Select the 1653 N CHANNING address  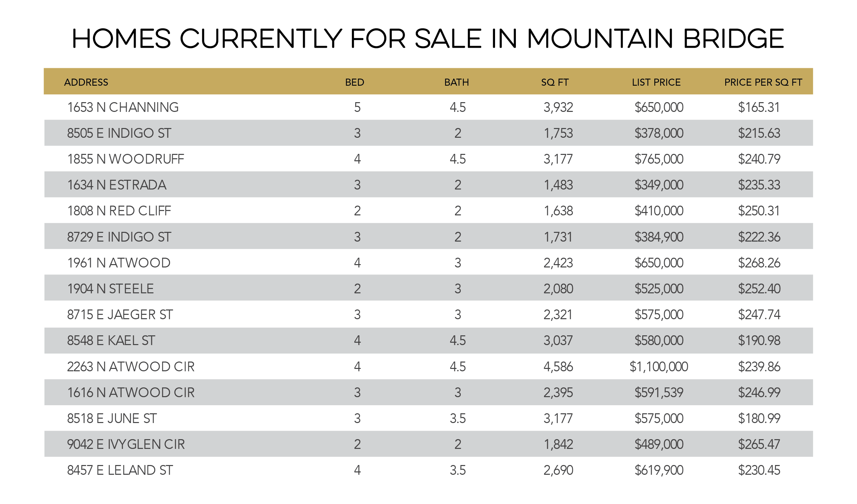pos(123,108)
